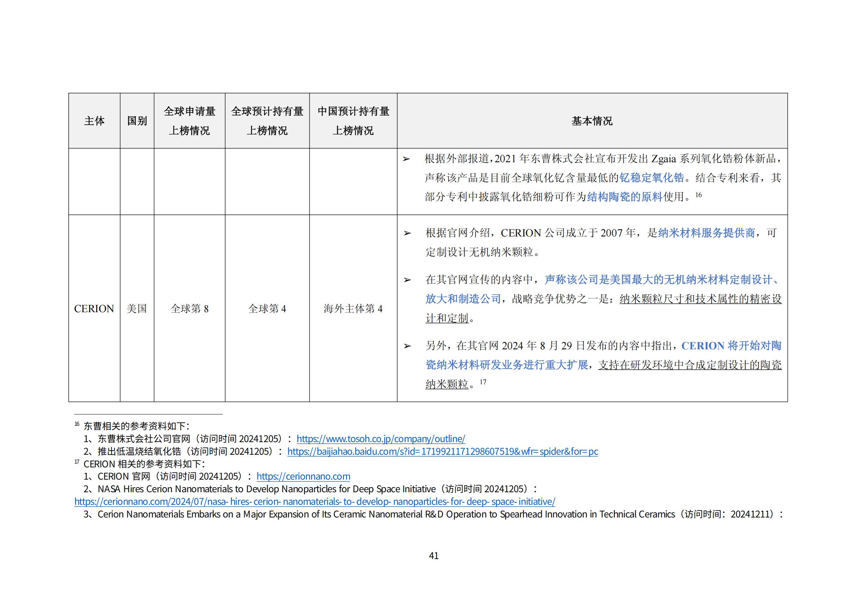The width and height of the screenshot is (868, 614).
Task: Click the blue text CERION 将开始对陶
Action: coord(731,346)
